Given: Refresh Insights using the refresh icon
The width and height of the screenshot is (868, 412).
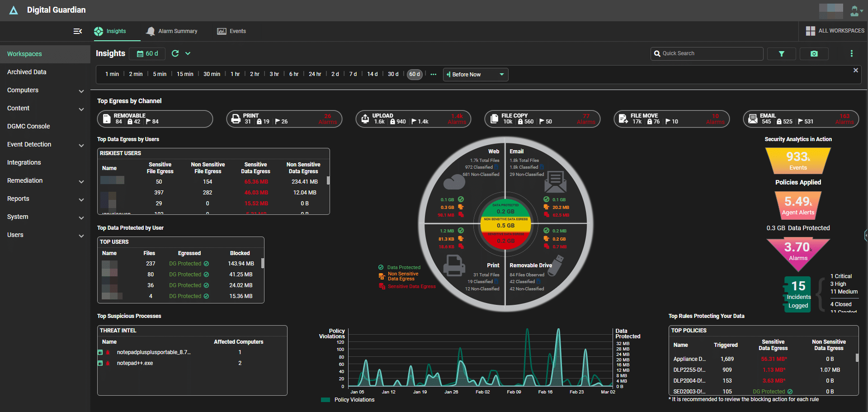Looking at the screenshot, I should 176,53.
